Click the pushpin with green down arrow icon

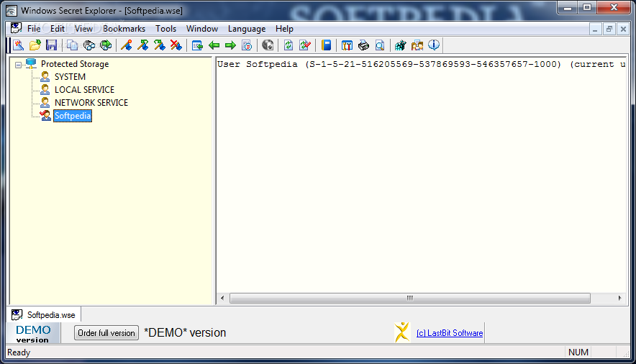[160, 45]
